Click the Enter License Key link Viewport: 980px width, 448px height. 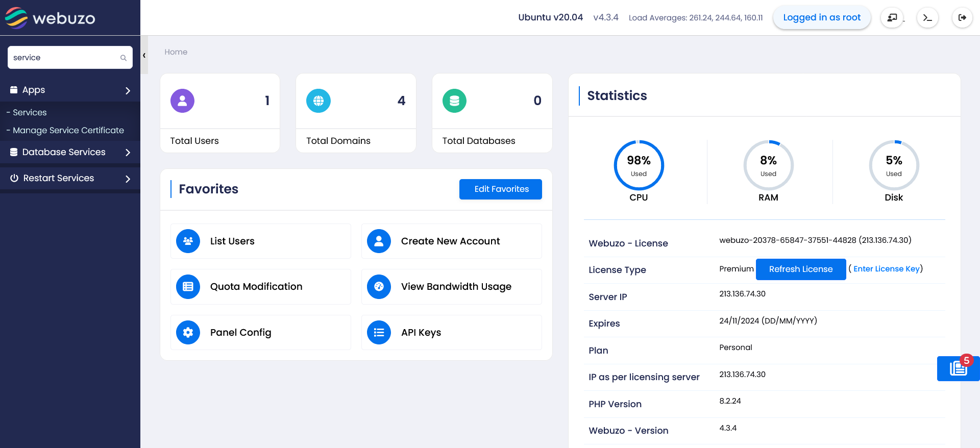tap(886, 269)
